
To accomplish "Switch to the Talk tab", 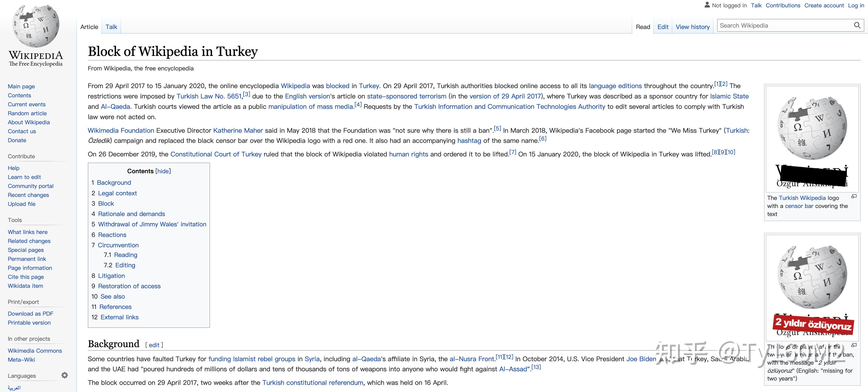I will pos(111,27).
